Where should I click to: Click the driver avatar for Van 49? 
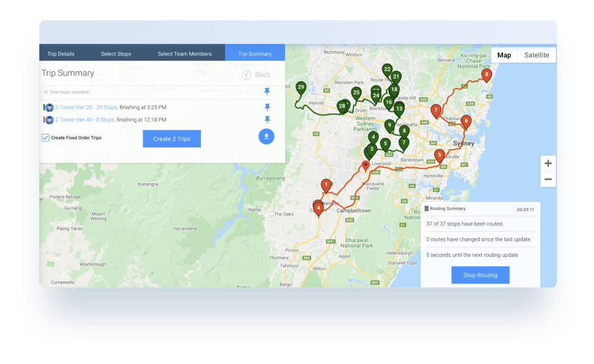[49, 120]
